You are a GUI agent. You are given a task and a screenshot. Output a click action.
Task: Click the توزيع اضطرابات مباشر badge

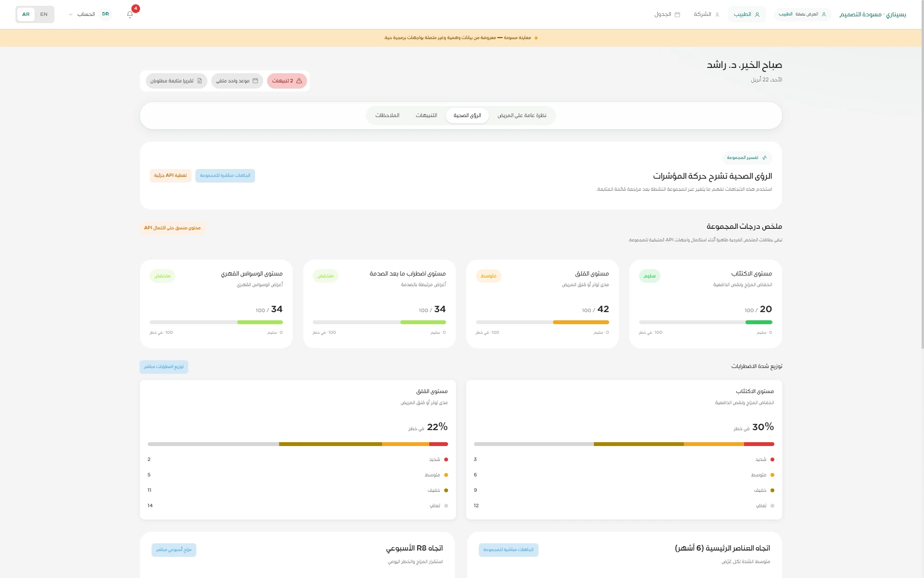tap(164, 367)
